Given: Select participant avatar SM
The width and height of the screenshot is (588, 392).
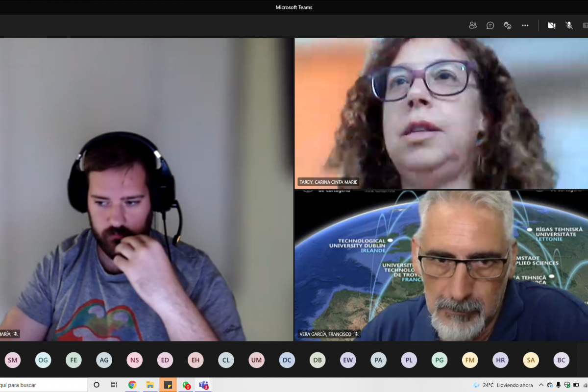Looking at the screenshot, I should [12, 360].
